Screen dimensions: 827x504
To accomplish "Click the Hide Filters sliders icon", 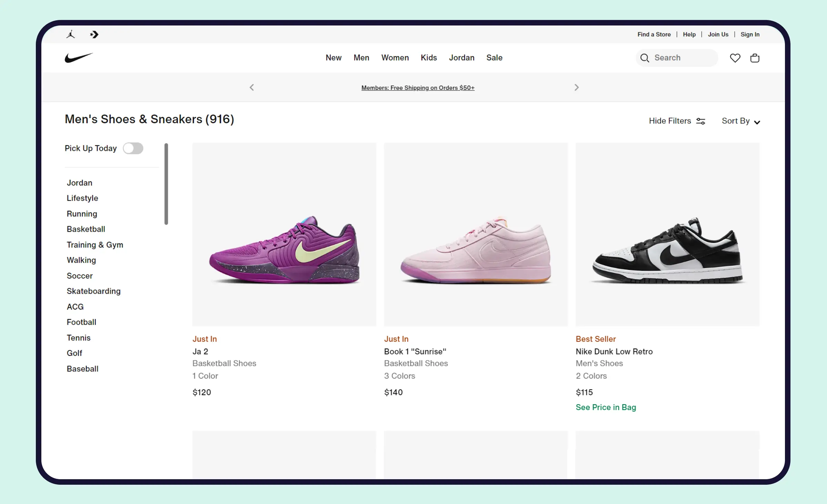I will (x=701, y=121).
